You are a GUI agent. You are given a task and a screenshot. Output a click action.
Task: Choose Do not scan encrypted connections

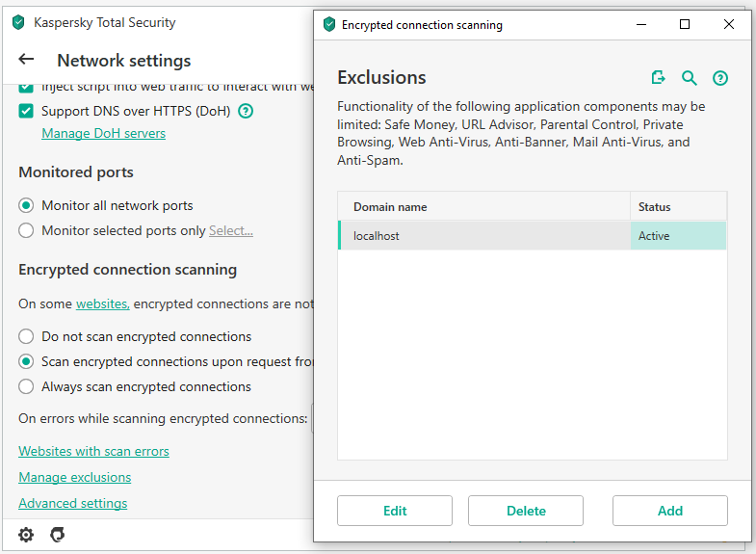(x=26, y=336)
